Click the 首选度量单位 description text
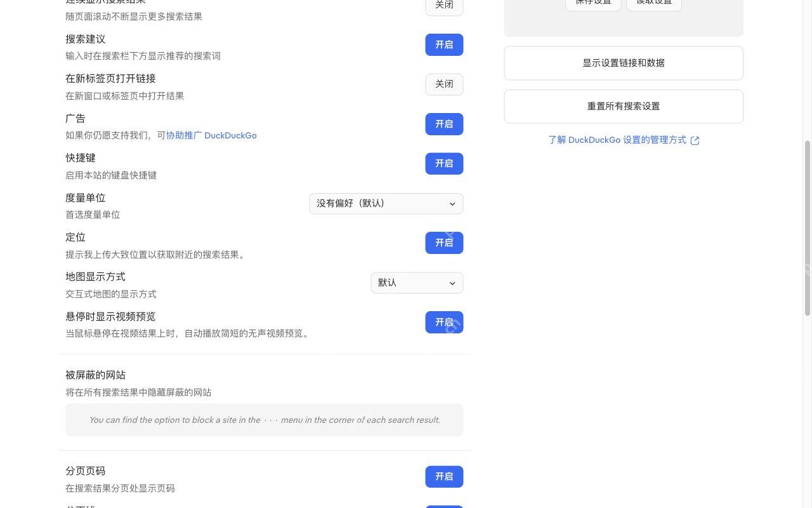Screen dimensions: 812x508 93,215
